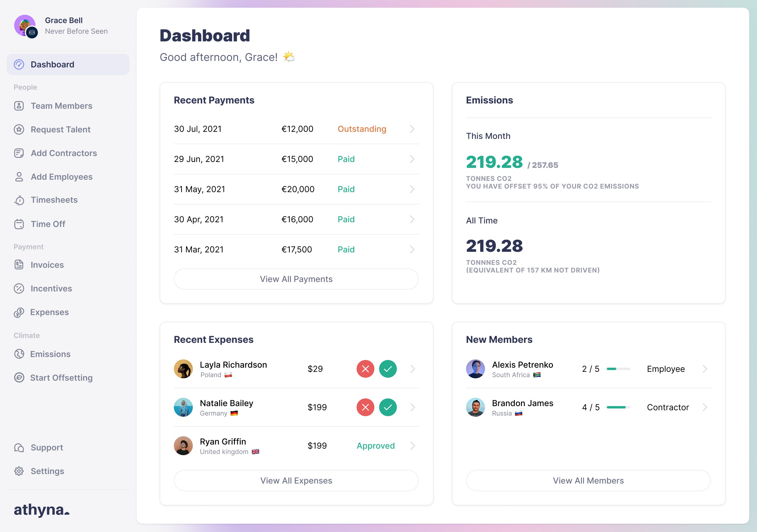Image resolution: width=757 pixels, height=532 pixels.
Task: Reject Layla Richardson's expense with red X
Action: coord(365,369)
